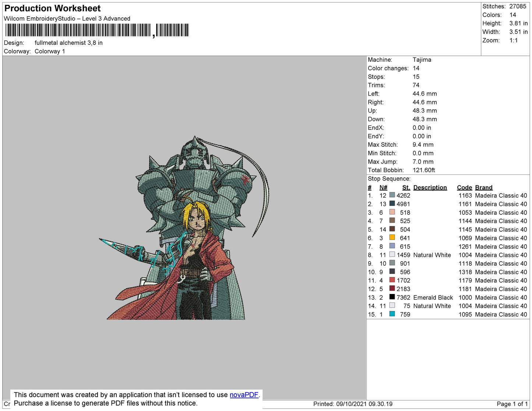
Task: Click the Stitches count 27085
Action: (x=518, y=6)
